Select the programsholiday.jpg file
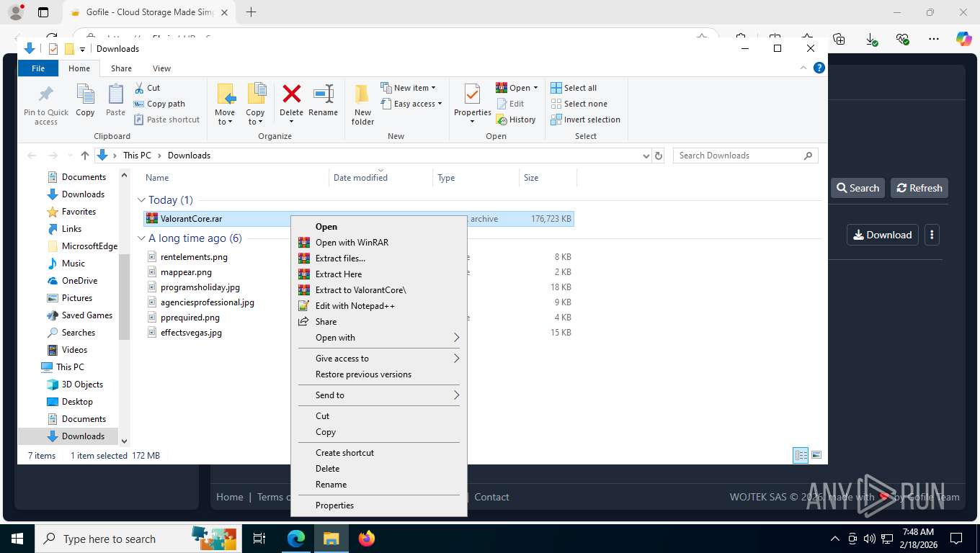The image size is (980, 553). pyautogui.click(x=200, y=287)
